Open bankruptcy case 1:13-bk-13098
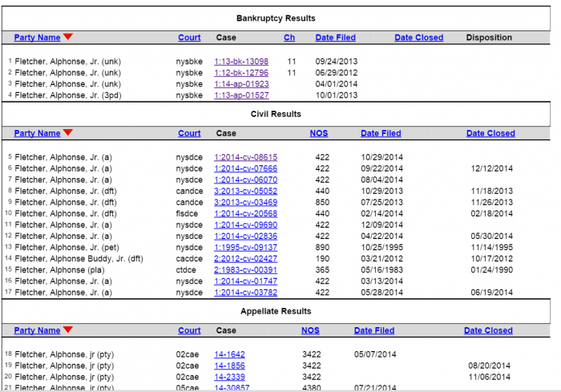This screenshot has width=561, height=392. click(x=241, y=61)
